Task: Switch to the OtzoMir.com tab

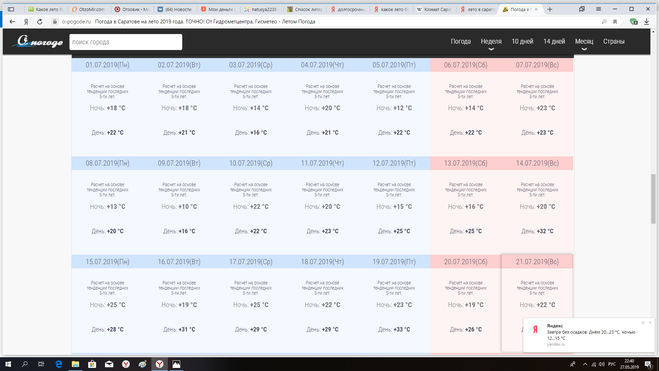Action: [89, 9]
